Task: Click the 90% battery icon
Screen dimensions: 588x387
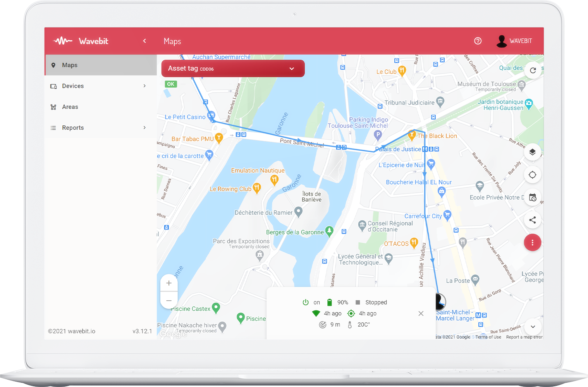Action: pyautogui.click(x=330, y=302)
